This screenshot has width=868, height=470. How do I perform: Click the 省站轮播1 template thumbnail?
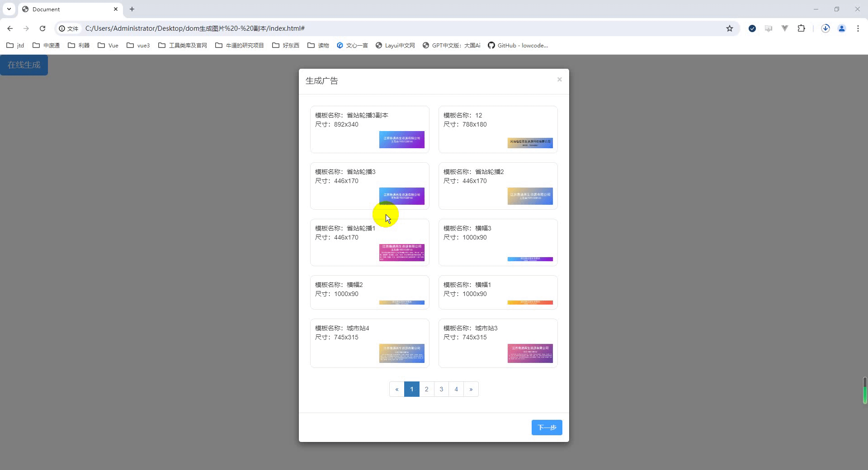point(402,253)
